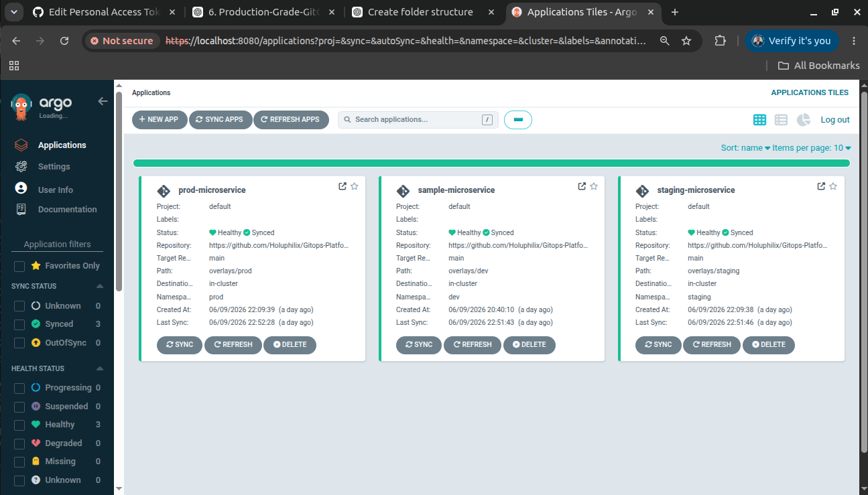Click the SYNC APPS button

(221, 120)
